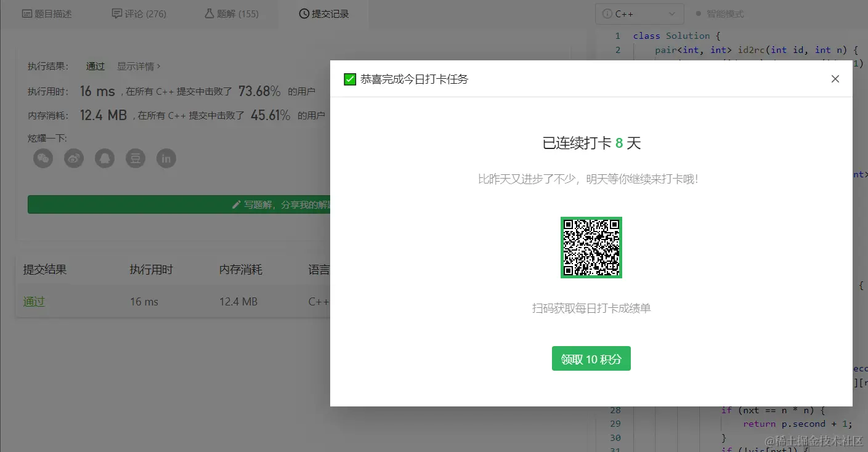Click the 恭喜完成今日打卡任务 dialog title
868x452 pixels.
coord(415,79)
